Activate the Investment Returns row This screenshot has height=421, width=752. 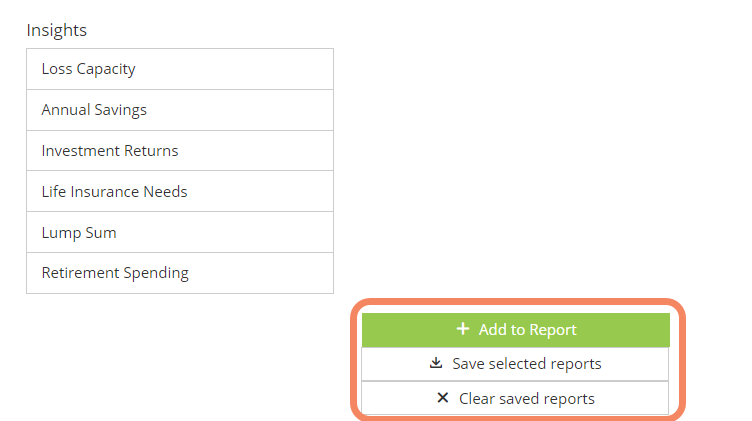click(x=180, y=151)
